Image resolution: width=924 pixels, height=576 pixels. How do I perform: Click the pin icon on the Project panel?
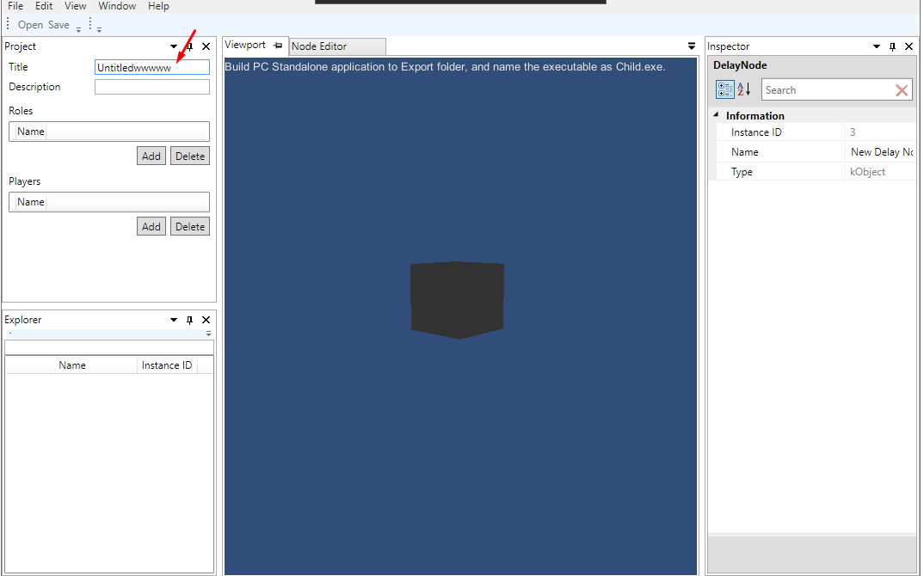point(189,46)
